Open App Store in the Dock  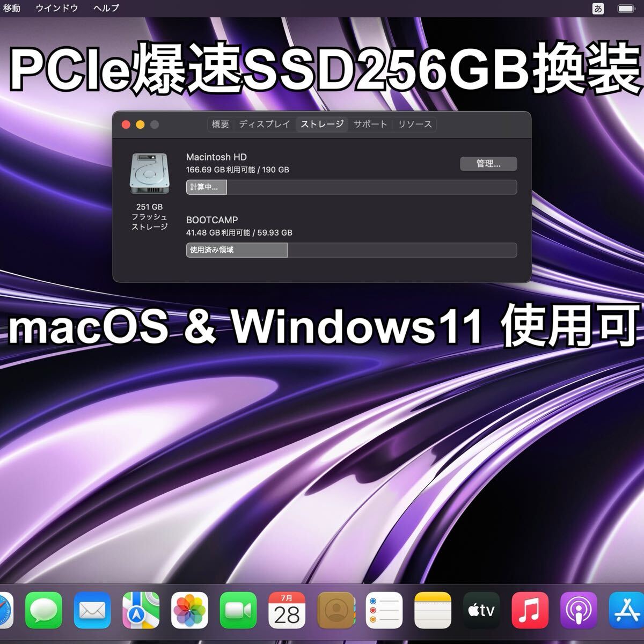pos(626,611)
